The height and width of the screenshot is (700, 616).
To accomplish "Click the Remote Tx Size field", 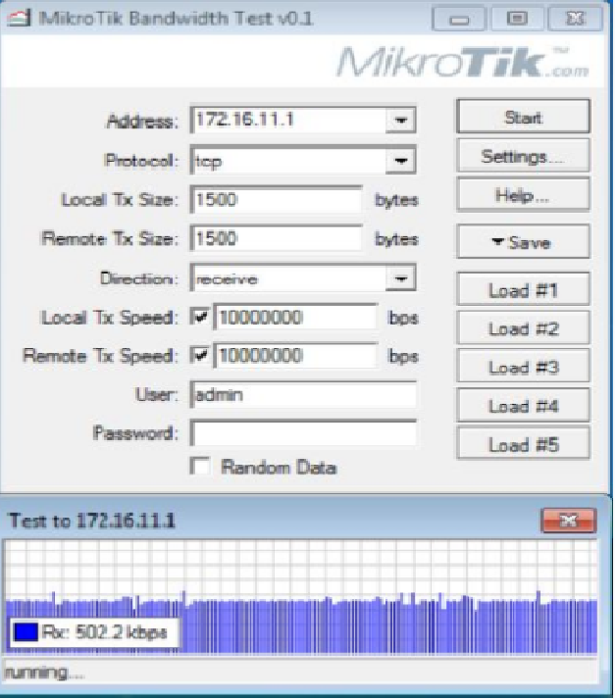I will [x=276, y=238].
